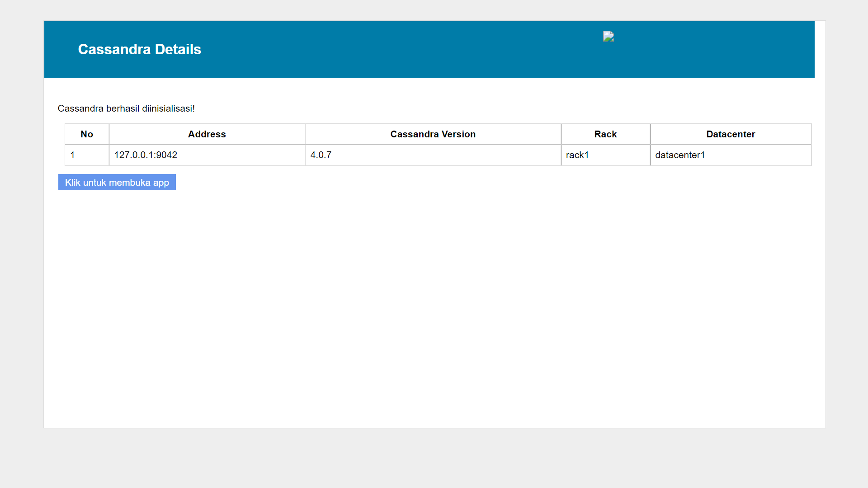Click the Klik untuk membuka app button
Viewport: 868px width, 488px height.
tap(117, 182)
